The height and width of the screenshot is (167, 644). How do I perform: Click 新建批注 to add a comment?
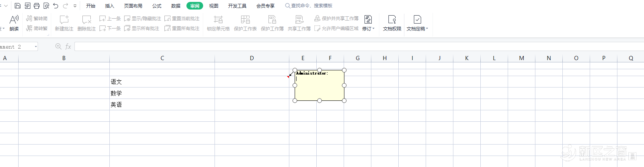(64, 23)
